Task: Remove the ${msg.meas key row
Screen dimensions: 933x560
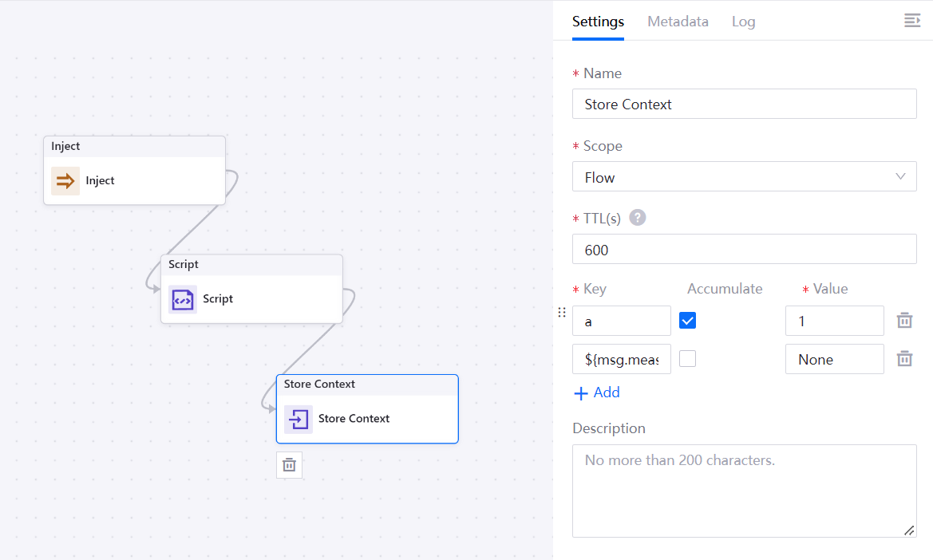Action: [x=904, y=359]
